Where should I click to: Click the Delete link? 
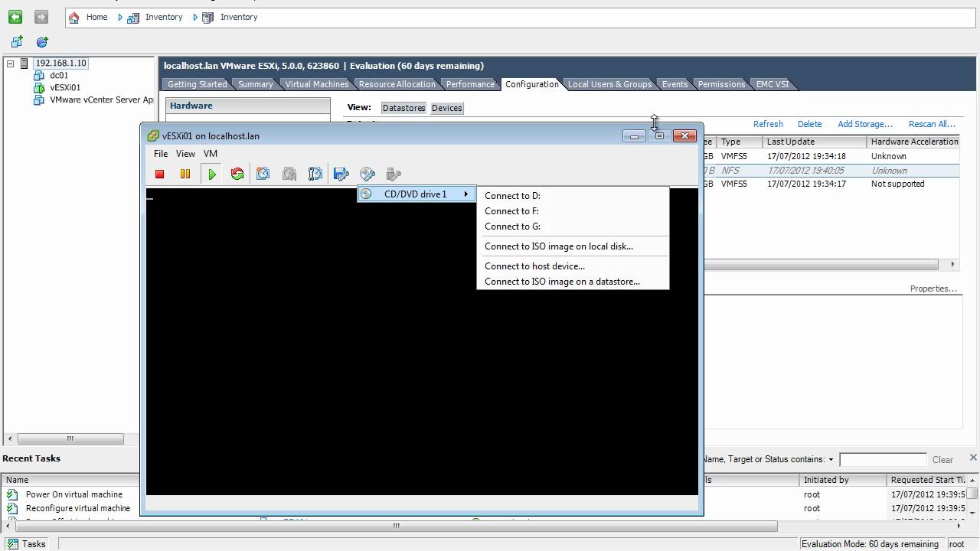tap(809, 124)
